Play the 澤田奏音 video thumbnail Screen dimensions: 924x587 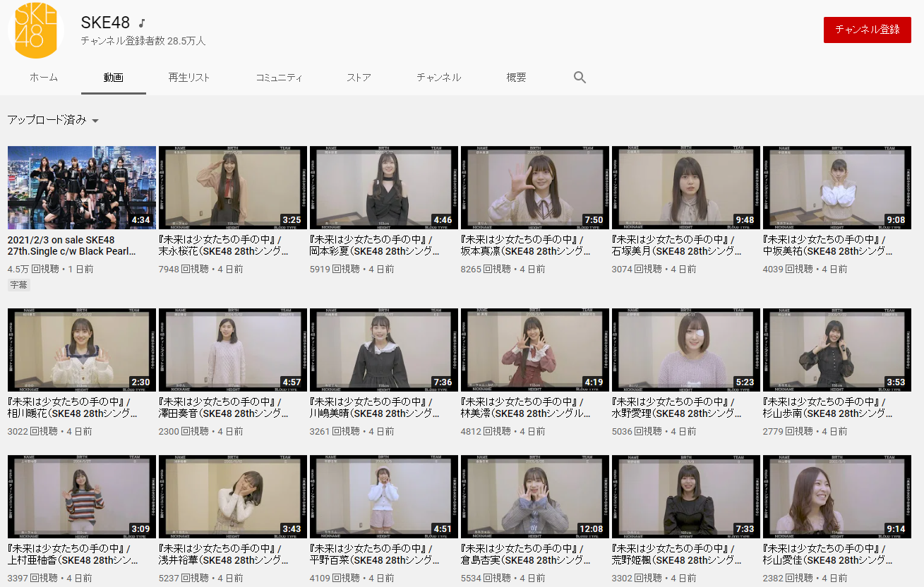pos(233,350)
